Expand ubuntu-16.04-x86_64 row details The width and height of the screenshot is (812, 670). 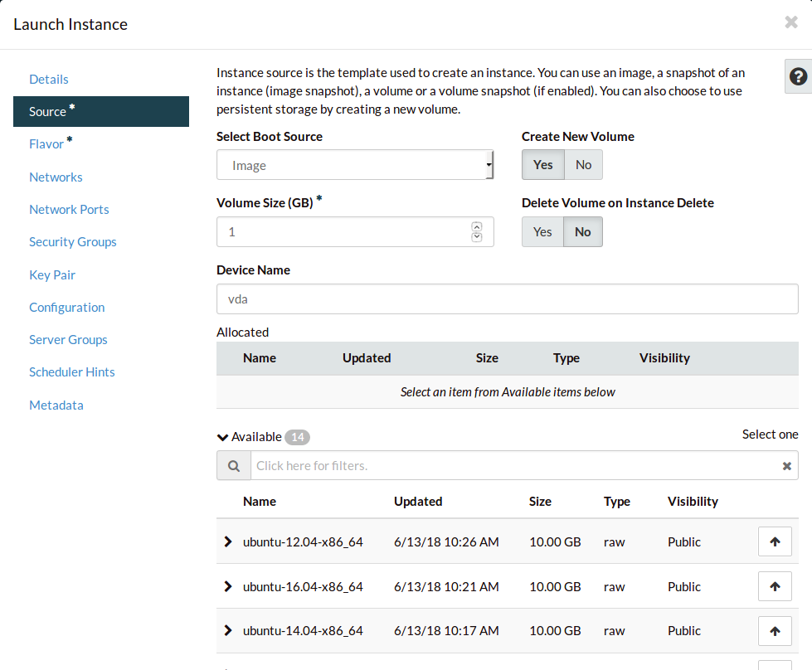228,586
